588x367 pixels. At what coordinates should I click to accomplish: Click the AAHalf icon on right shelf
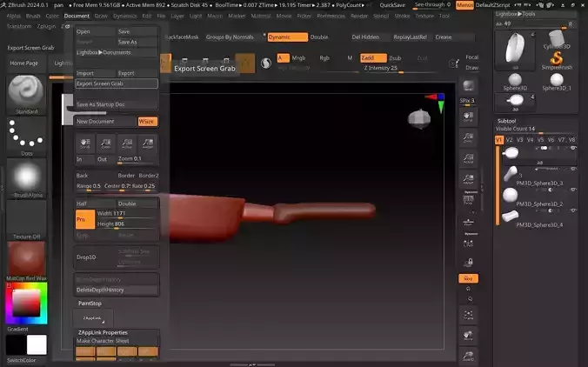[468, 179]
